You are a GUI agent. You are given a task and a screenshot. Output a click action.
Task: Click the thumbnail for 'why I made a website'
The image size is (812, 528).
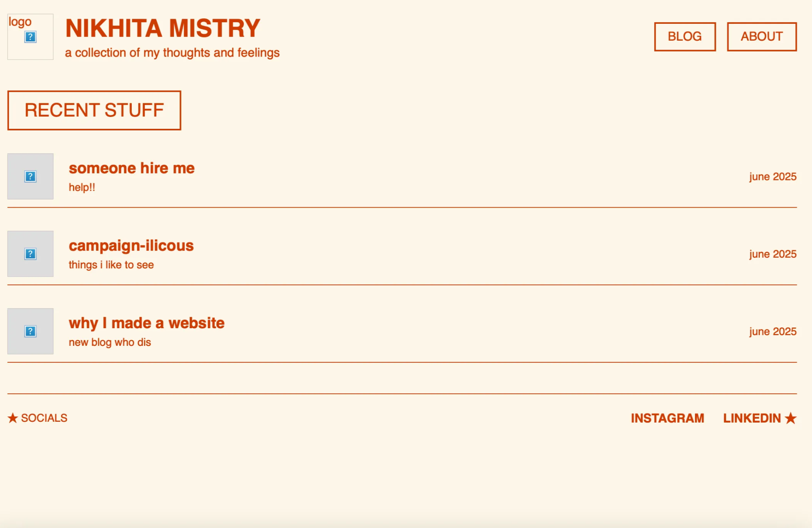point(30,331)
